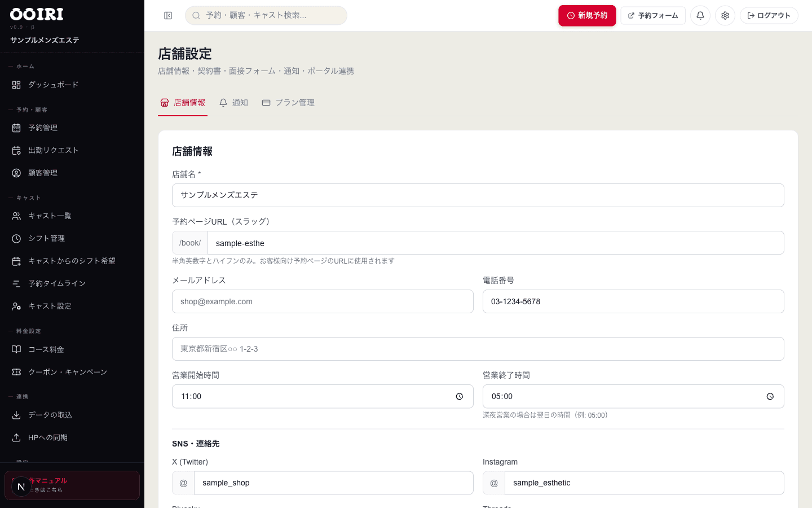Click the SNS・連絡先 section heading

click(x=196, y=444)
